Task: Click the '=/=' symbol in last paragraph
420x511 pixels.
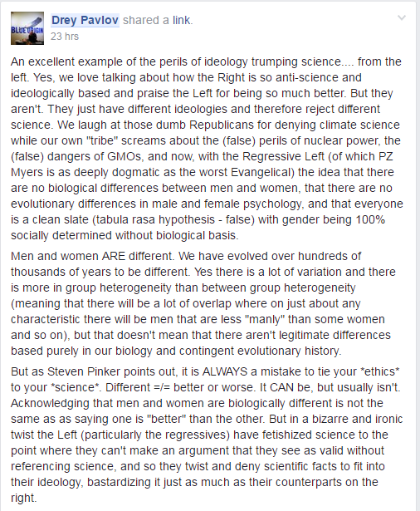Action: point(162,387)
